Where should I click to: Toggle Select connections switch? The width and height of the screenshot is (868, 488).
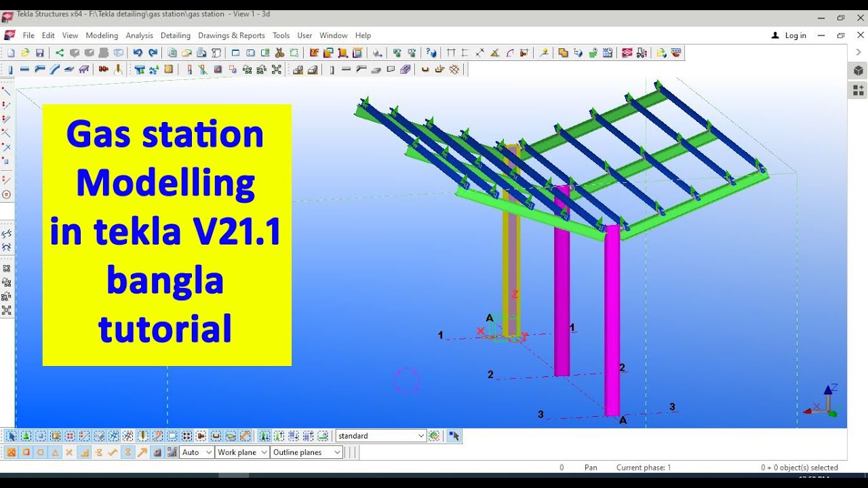click(26, 436)
